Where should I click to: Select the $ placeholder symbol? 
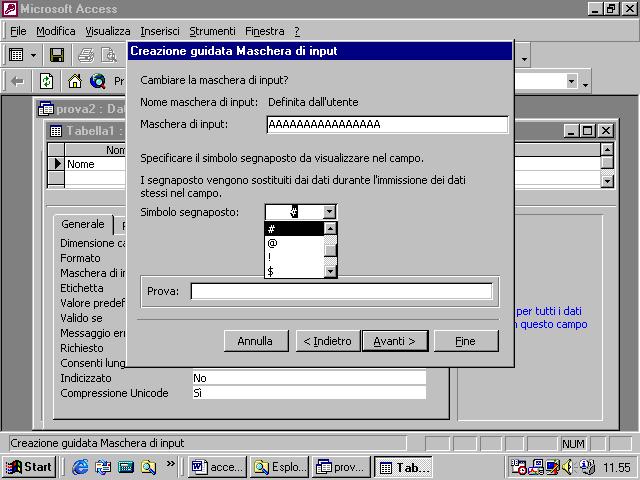click(294, 271)
